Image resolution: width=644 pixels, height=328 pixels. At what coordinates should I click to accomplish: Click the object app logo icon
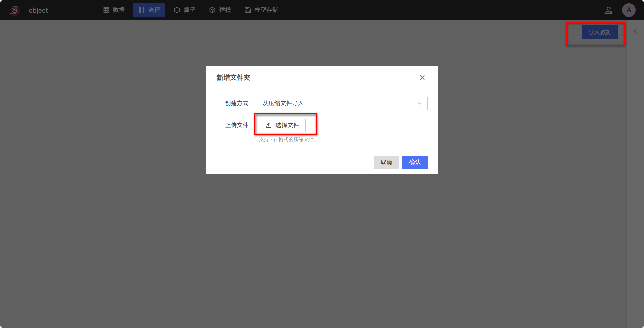click(14, 10)
